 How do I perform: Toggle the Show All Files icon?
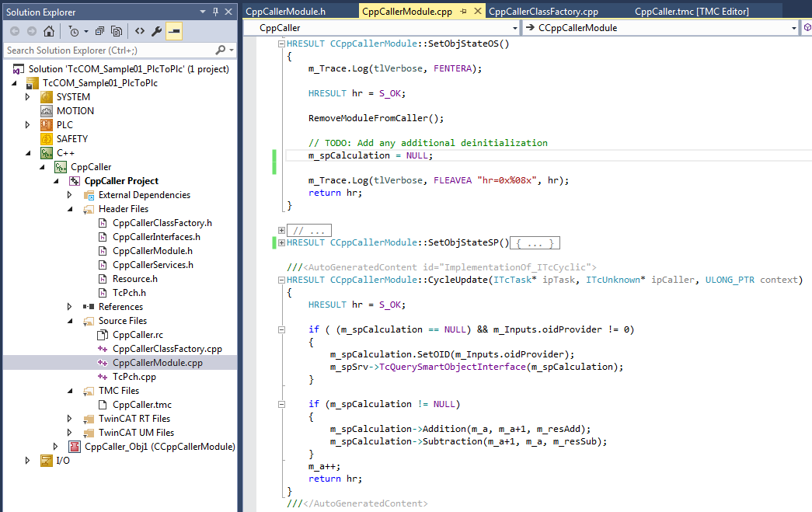coord(117,32)
